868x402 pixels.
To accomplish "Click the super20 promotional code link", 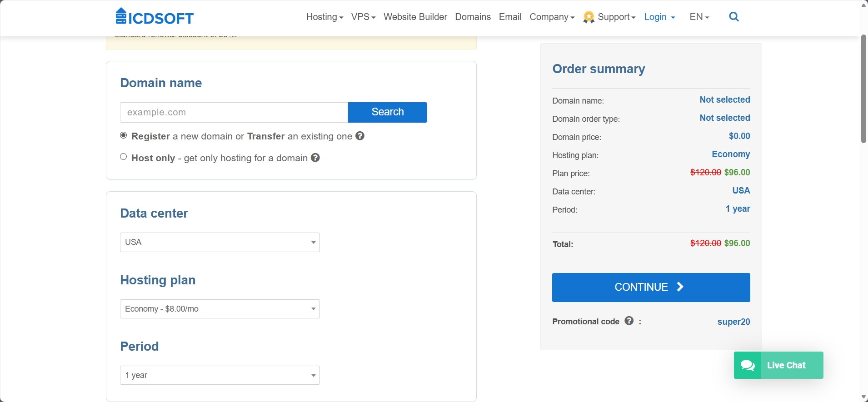I will point(733,322).
